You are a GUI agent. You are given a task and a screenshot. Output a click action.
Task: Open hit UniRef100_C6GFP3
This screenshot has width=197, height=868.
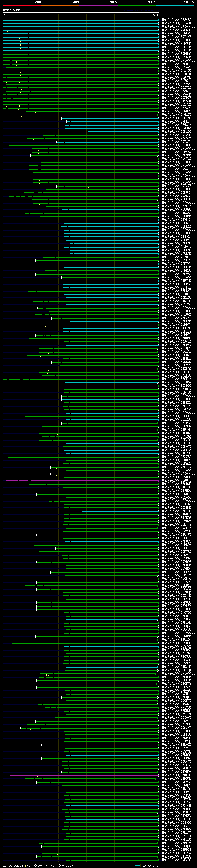click(177, 33)
